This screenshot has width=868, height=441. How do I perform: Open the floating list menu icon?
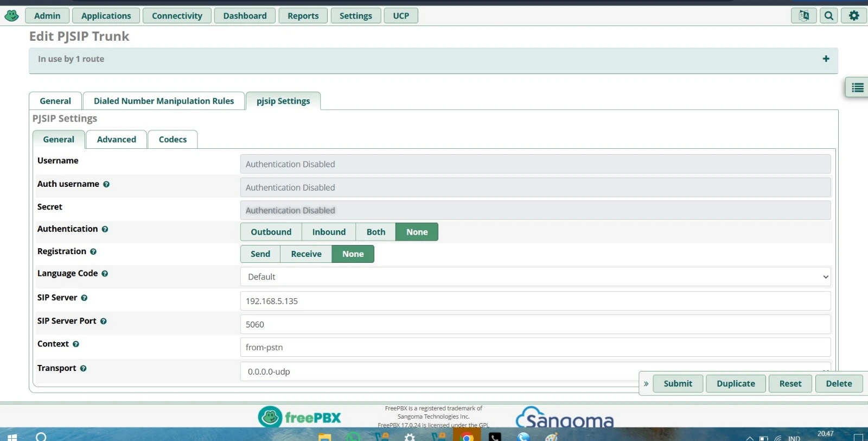point(857,87)
